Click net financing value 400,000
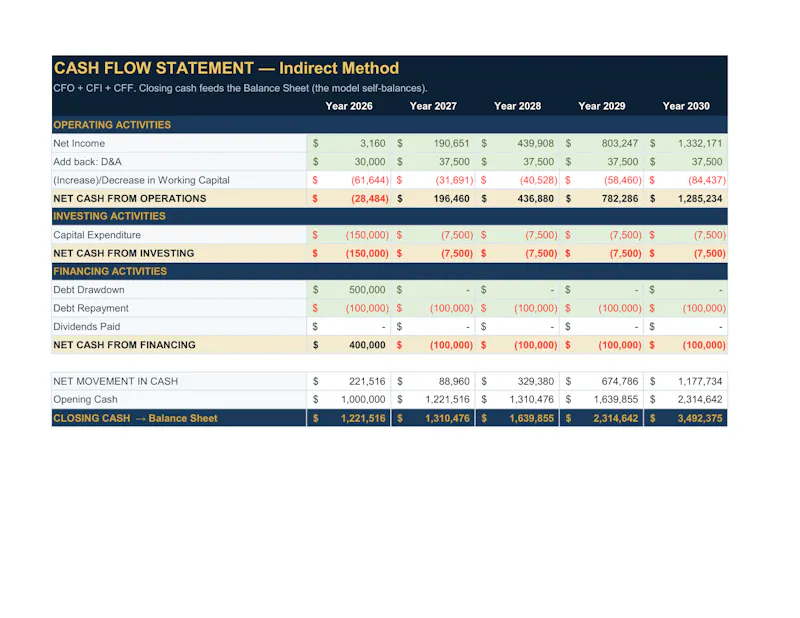The height and width of the screenshot is (618, 800). pos(367,345)
